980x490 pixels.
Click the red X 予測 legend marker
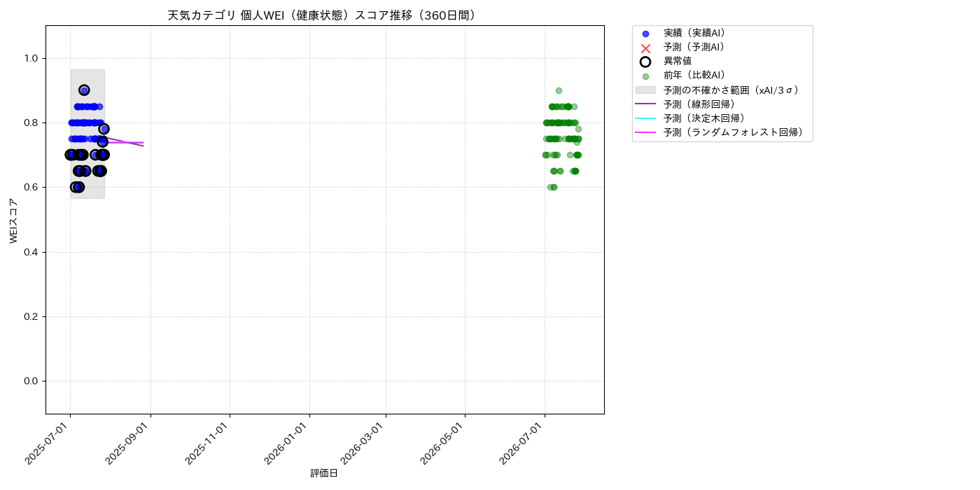[x=645, y=48]
